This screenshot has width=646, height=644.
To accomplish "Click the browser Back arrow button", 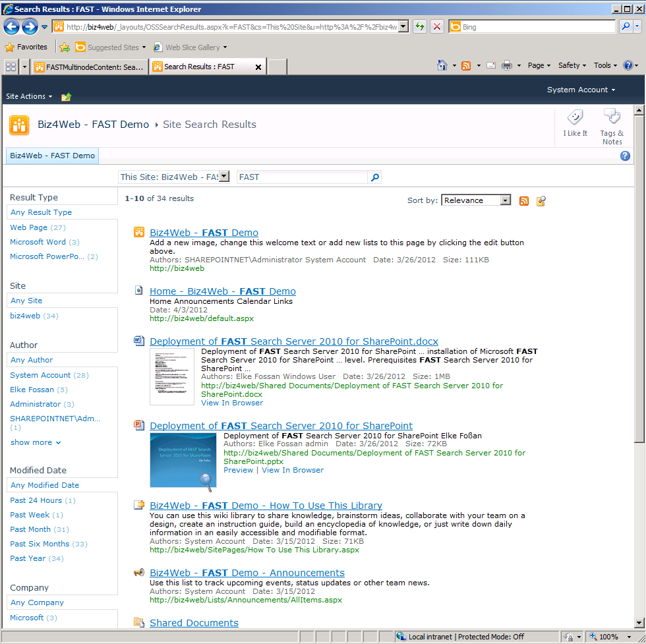I will (x=12, y=27).
